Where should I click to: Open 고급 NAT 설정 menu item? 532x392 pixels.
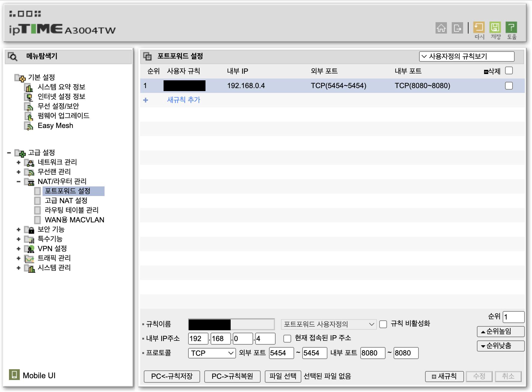click(66, 201)
